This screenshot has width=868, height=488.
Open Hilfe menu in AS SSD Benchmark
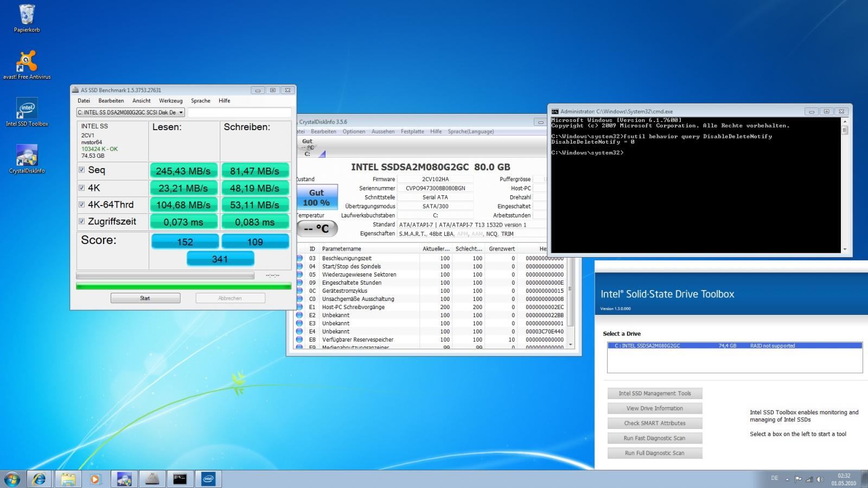225,101
